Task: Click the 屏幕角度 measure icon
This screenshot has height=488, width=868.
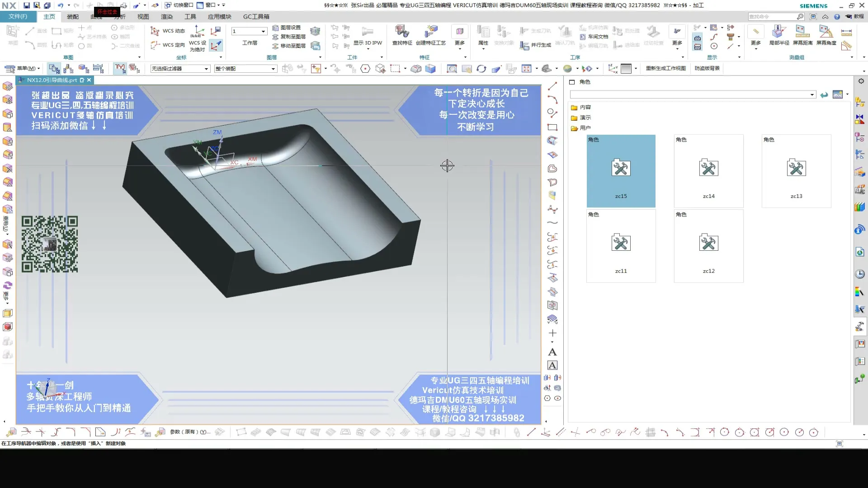Action: coord(826,32)
